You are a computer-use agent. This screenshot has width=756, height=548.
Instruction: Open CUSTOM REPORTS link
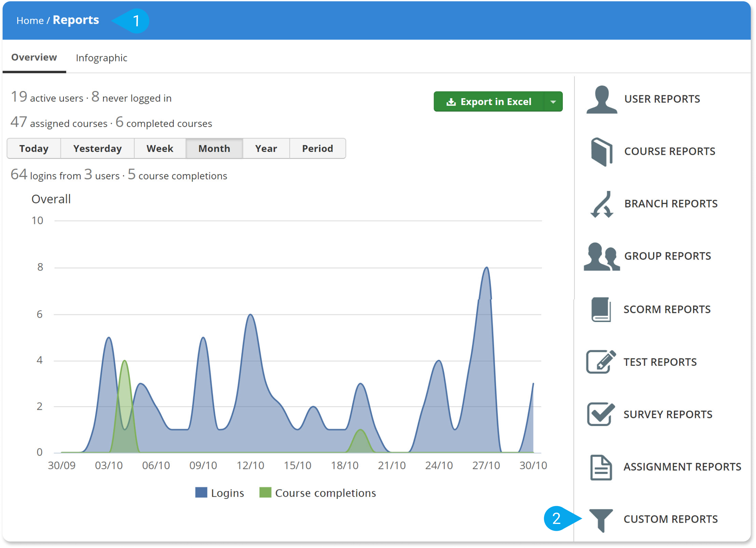coord(671,519)
